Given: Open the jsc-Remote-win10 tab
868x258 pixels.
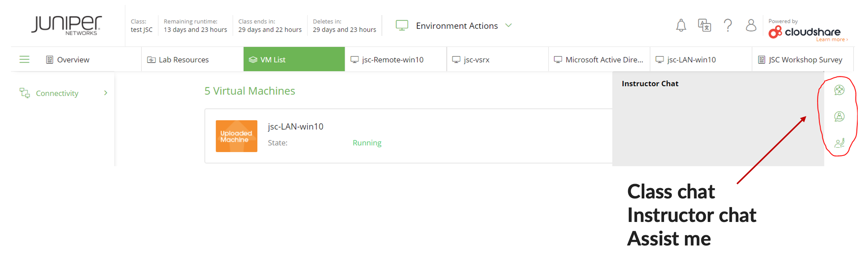Looking at the screenshot, I should 392,60.
